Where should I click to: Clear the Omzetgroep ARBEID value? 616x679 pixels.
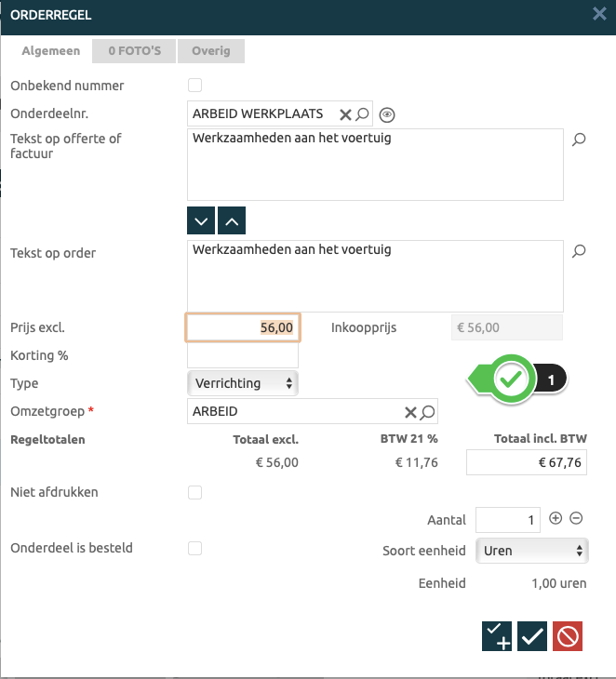point(410,412)
